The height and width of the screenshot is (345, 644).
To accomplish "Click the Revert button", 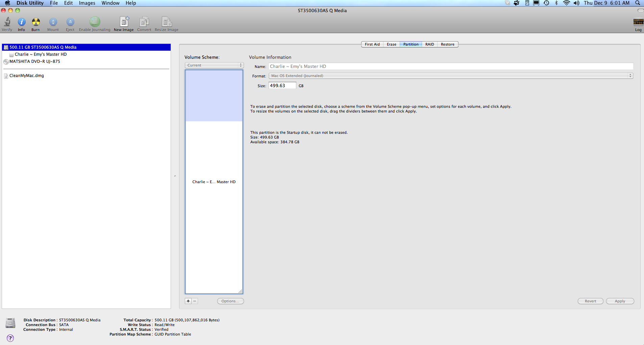I will pos(591,301).
